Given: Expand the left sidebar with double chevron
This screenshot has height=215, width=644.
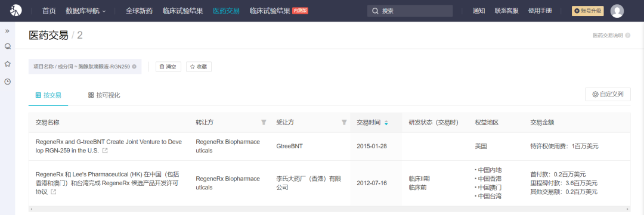Looking at the screenshot, I should click(x=7, y=31).
